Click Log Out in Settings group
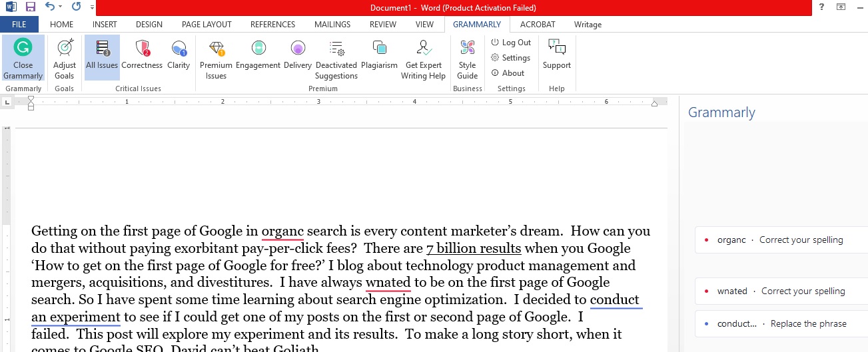868x352 pixels. point(511,43)
